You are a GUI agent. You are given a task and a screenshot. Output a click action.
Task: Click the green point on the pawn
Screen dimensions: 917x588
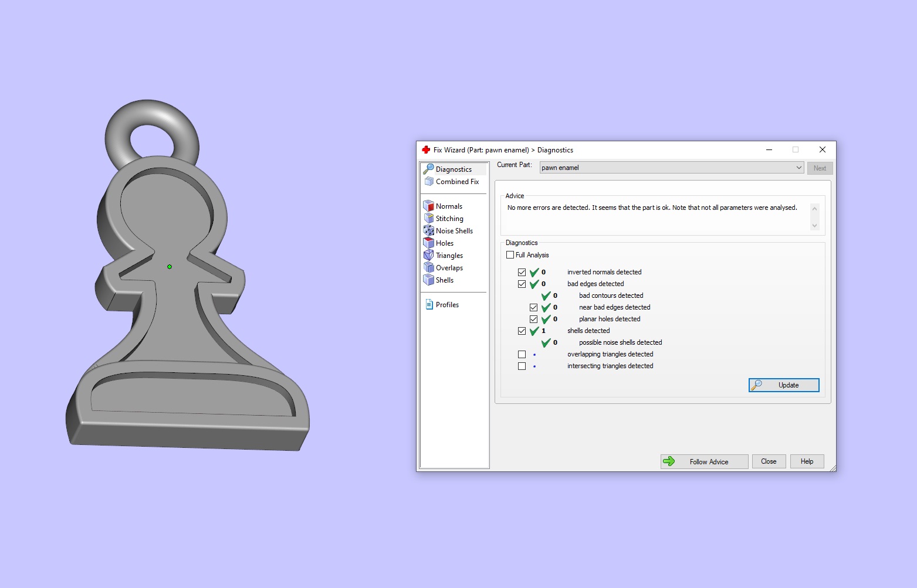click(x=170, y=267)
